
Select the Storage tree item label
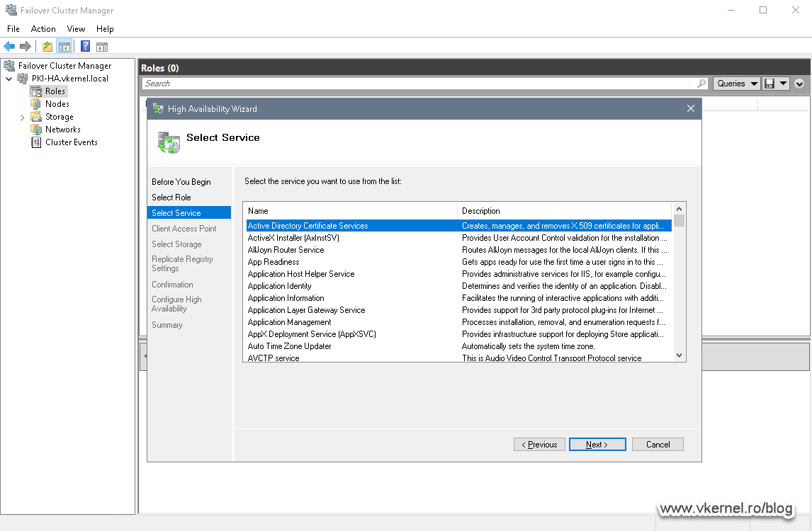(59, 117)
